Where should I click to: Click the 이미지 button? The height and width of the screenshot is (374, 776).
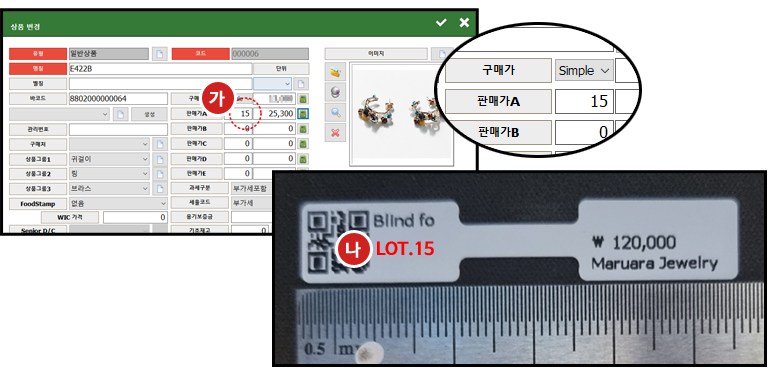(x=376, y=53)
